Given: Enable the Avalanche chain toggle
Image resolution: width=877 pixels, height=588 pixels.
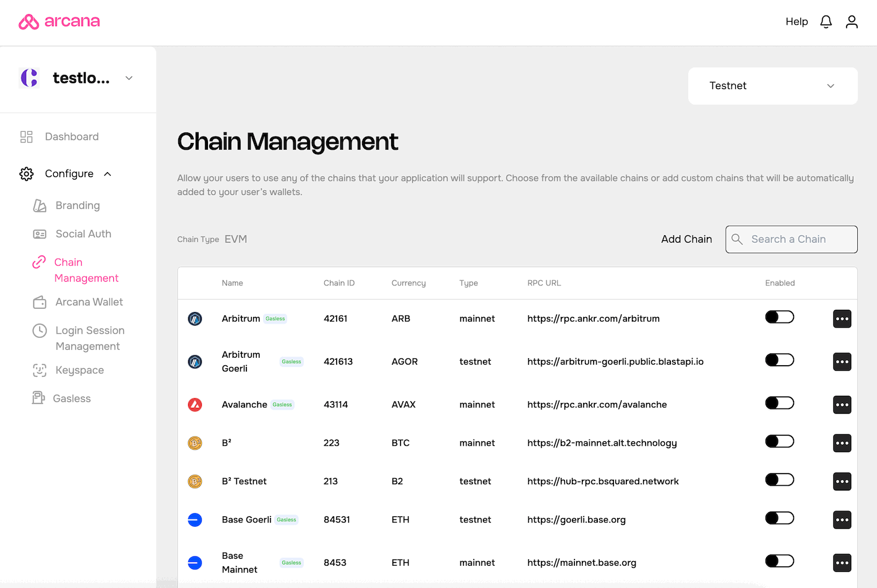Looking at the screenshot, I should [x=779, y=403].
